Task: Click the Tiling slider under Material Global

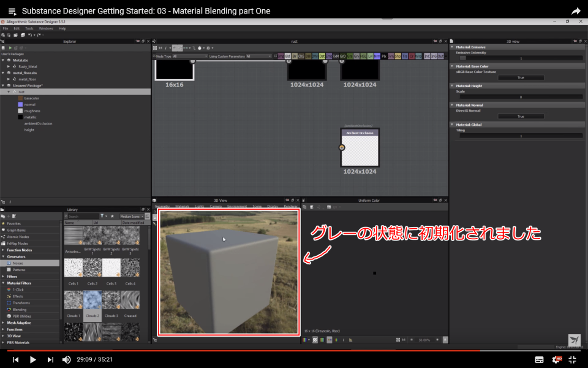Action: pos(521,136)
